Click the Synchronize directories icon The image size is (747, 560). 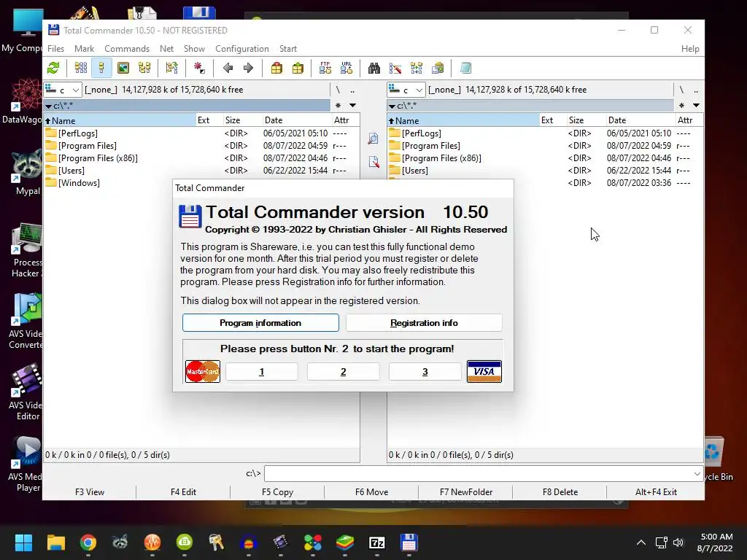pos(417,68)
